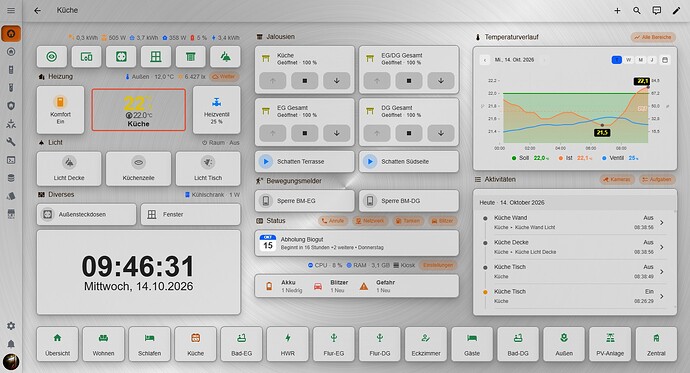This screenshot has width=690, height=373.
Task: Click the power socket icon button
Action: coord(121,57)
